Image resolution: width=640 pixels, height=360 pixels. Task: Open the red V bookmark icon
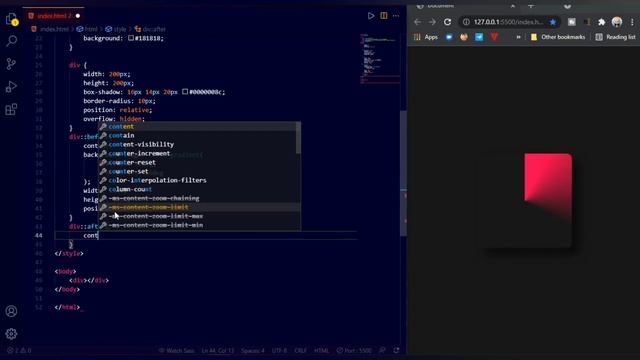(494, 37)
